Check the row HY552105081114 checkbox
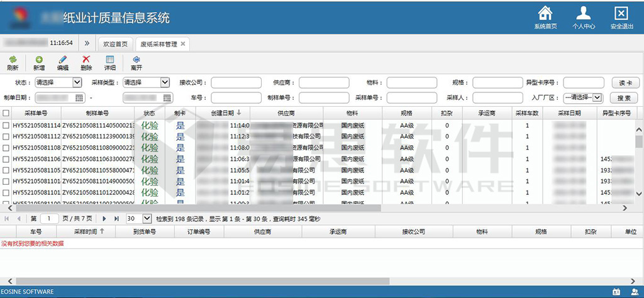The width and height of the screenshot is (644, 298). pos(6,125)
